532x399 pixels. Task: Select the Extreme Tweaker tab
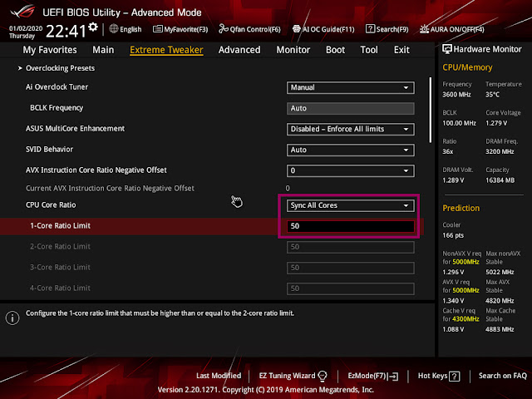(x=166, y=50)
